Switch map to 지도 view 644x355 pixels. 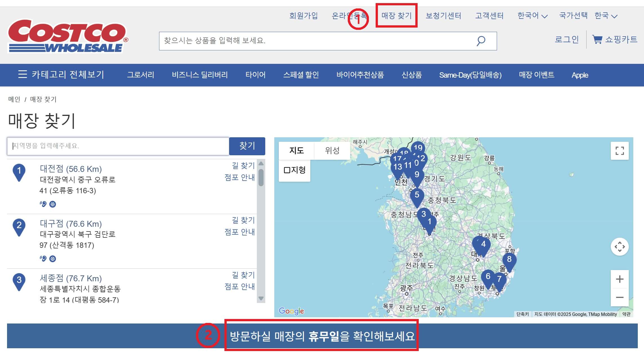297,150
